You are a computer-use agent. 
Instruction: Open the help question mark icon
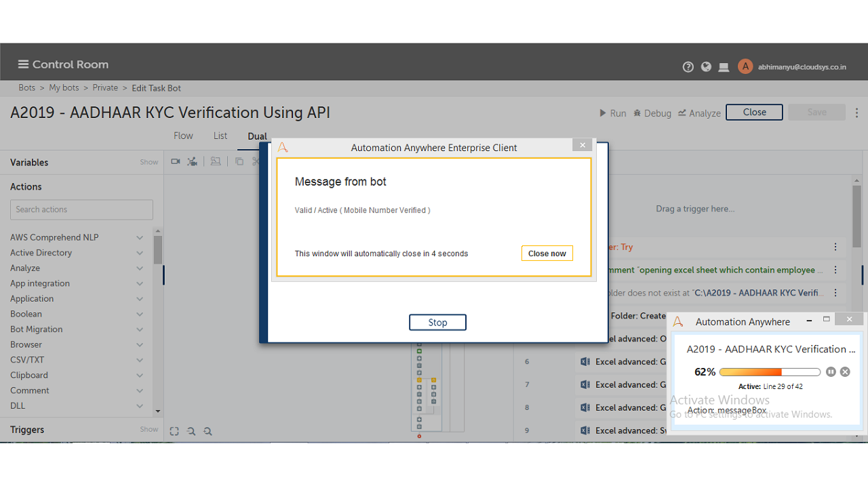click(x=688, y=66)
